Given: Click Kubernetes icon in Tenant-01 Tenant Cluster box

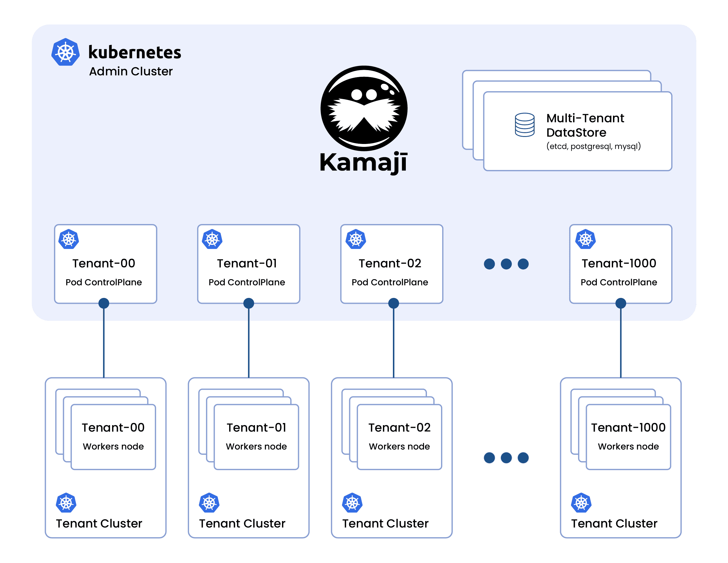Looking at the screenshot, I should 209,503.
